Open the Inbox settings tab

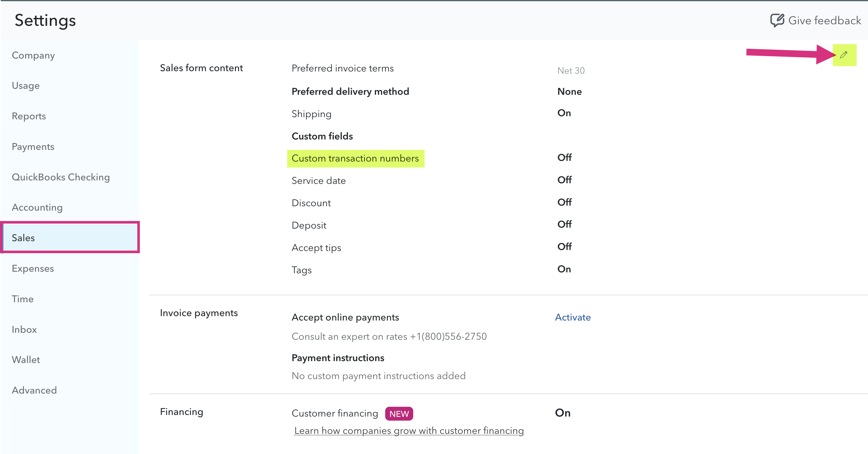(24, 329)
